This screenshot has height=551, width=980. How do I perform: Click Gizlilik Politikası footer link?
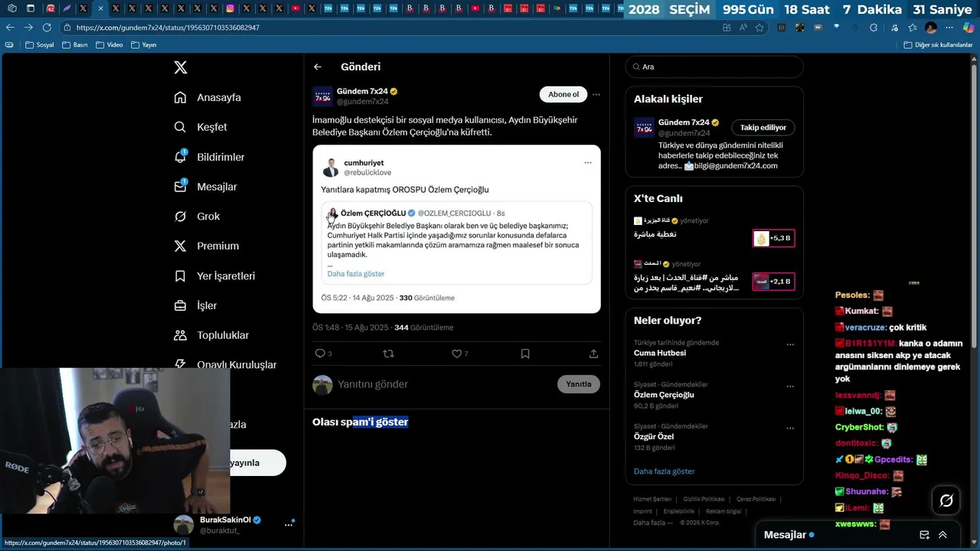704,499
